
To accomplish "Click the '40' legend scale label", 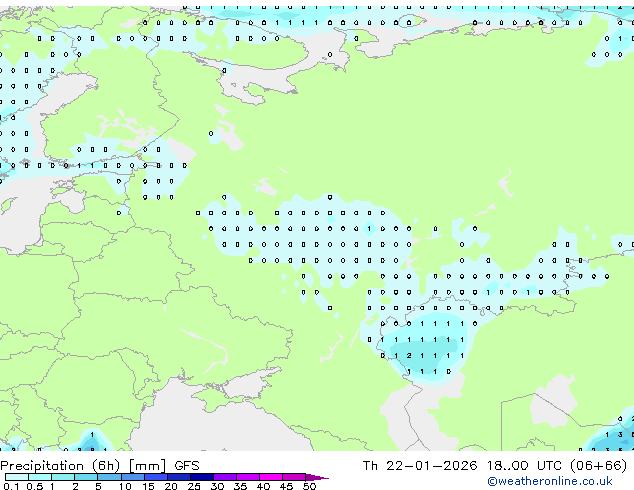I will (264, 486).
